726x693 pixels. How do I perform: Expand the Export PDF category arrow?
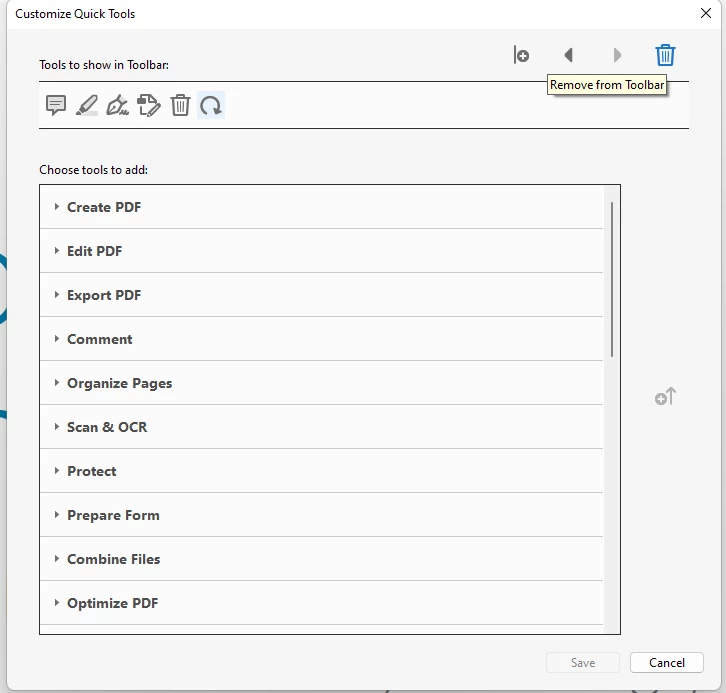pos(56,294)
